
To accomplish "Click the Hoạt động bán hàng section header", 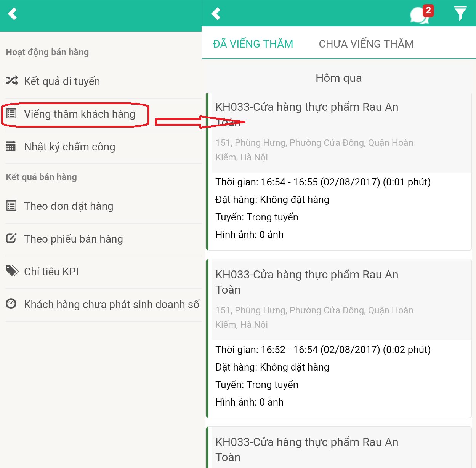I will 47,52.
